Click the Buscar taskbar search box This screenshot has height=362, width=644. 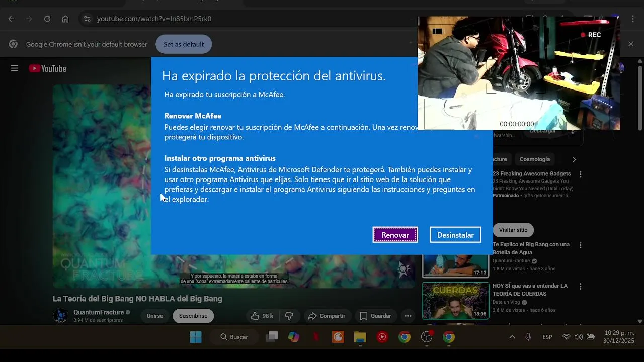click(234, 337)
